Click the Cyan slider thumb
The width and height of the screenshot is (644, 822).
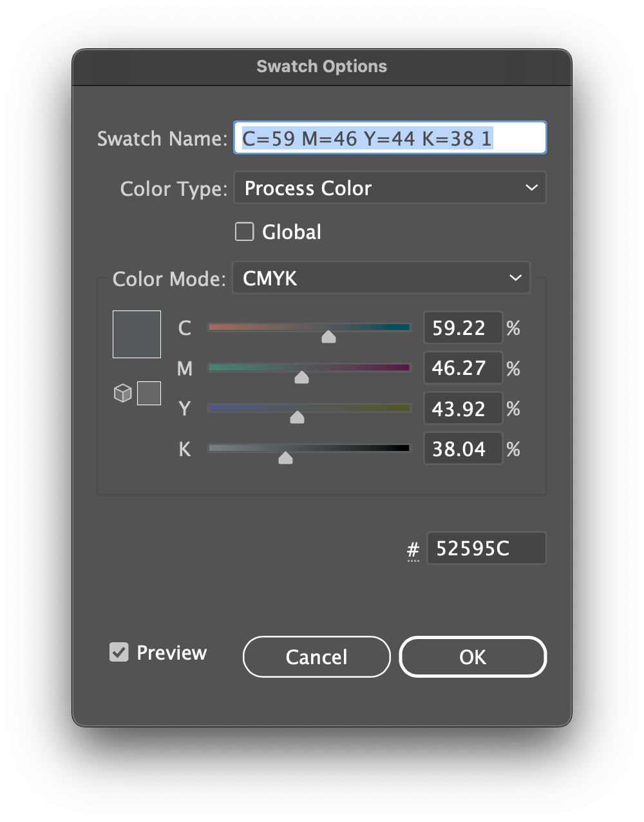(x=328, y=337)
